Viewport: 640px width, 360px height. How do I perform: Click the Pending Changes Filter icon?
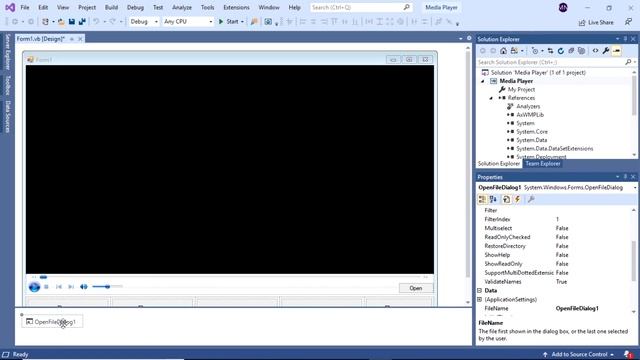point(535,51)
